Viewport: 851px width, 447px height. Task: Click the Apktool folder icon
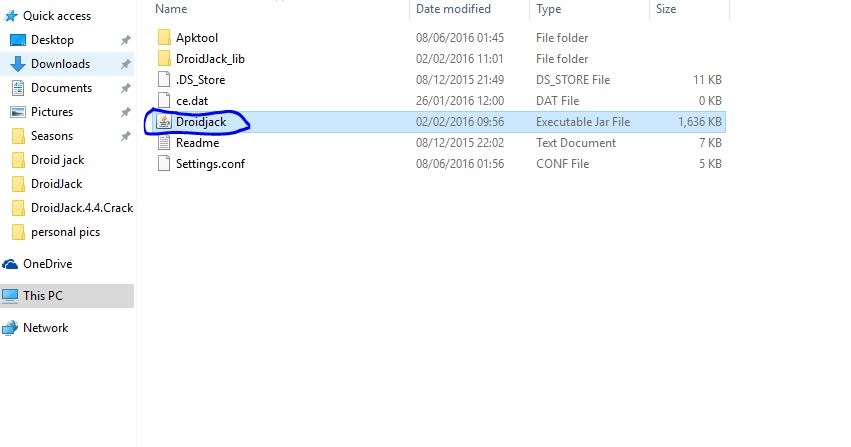[164, 37]
